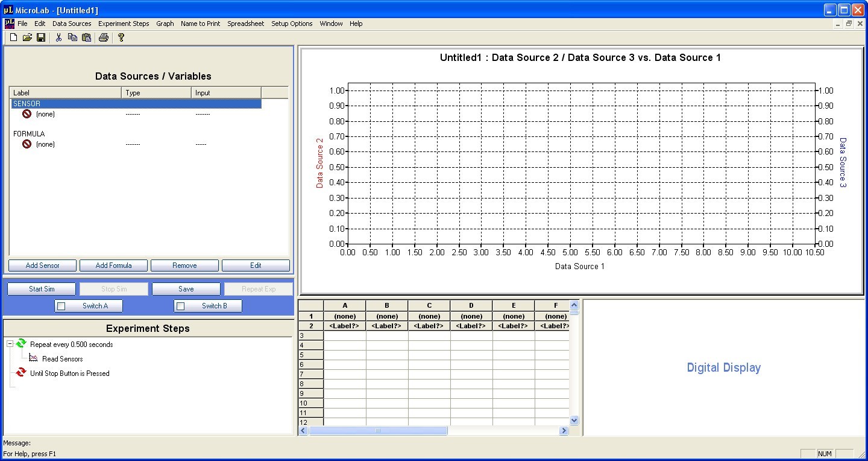868x461 pixels.
Task: Select the Read Sensors step
Action: [x=63, y=359]
